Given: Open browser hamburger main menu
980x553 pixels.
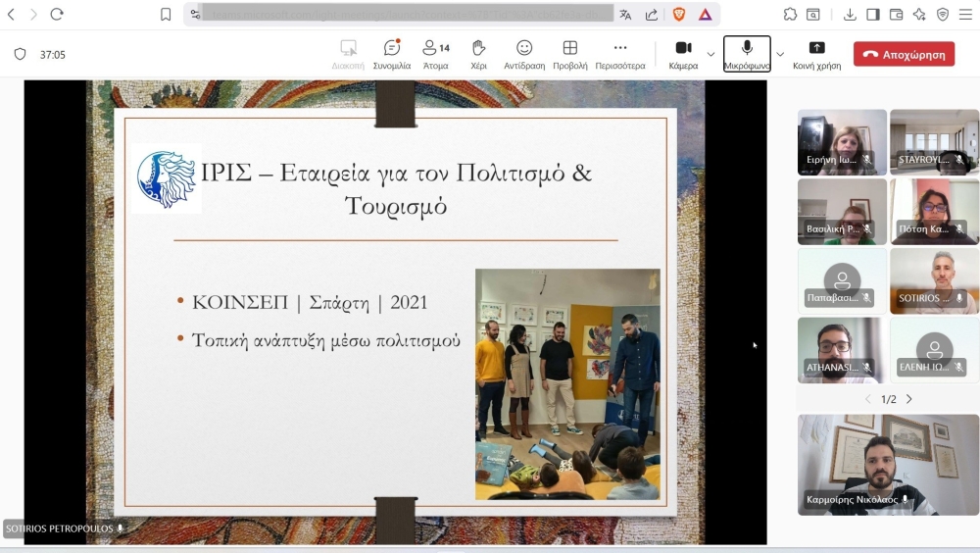Looking at the screenshot, I should 965,14.
